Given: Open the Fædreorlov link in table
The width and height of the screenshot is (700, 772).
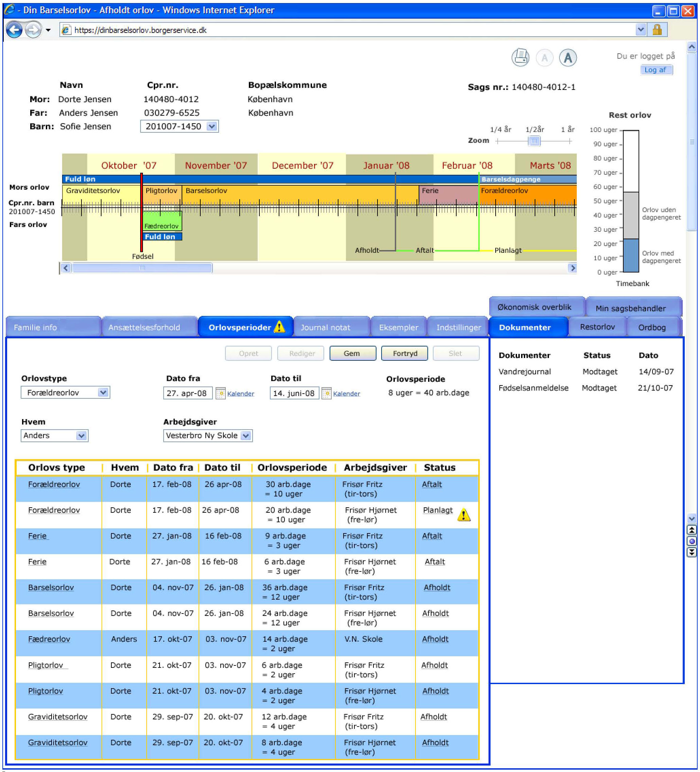Looking at the screenshot, I should pyautogui.click(x=49, y=639).
